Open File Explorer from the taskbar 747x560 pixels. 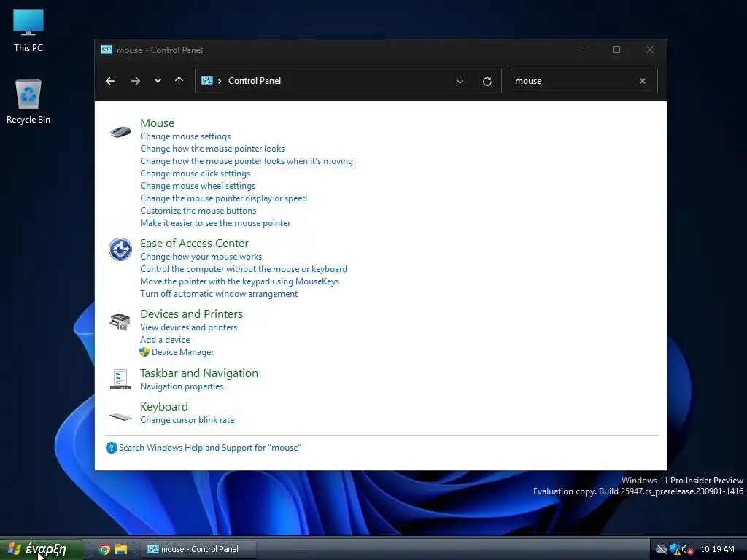(121, 549)
